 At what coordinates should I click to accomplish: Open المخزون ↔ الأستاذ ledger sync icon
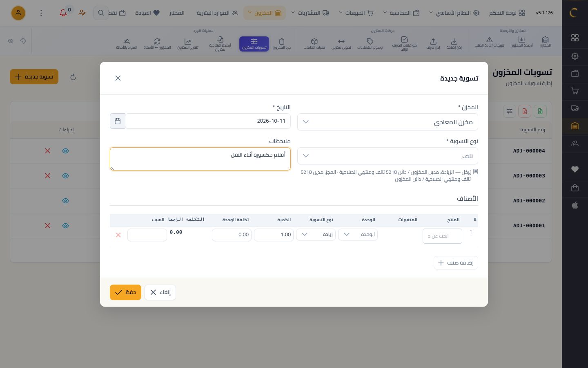pos(157,43)
